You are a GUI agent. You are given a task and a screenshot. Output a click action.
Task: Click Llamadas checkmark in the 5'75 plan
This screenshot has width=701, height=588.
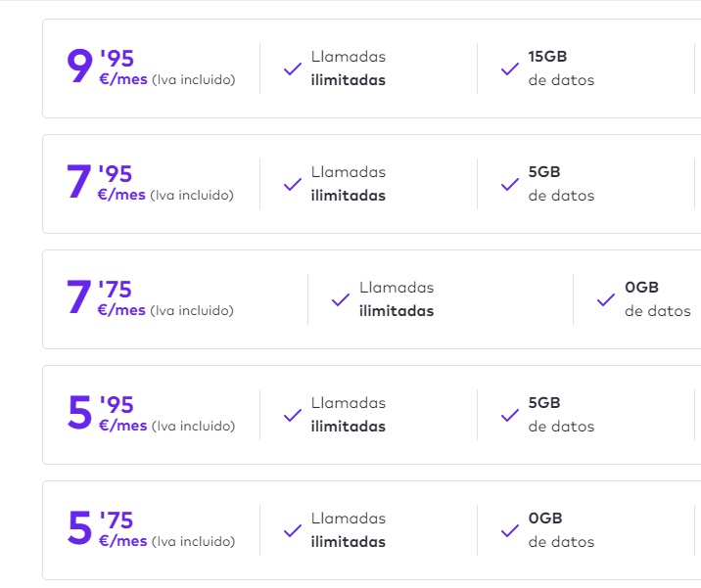[x=292, y=531]
